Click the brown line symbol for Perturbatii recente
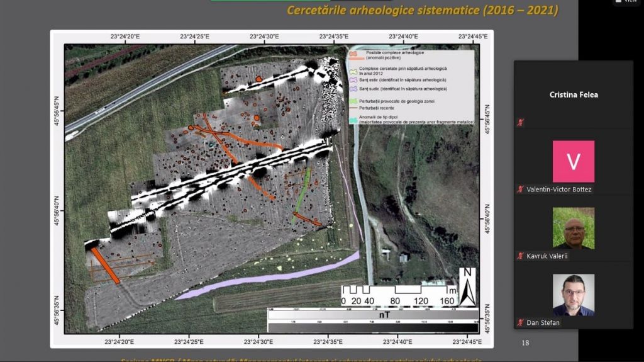The width and height of the screenshot is (644, 362). pos(353,108)
